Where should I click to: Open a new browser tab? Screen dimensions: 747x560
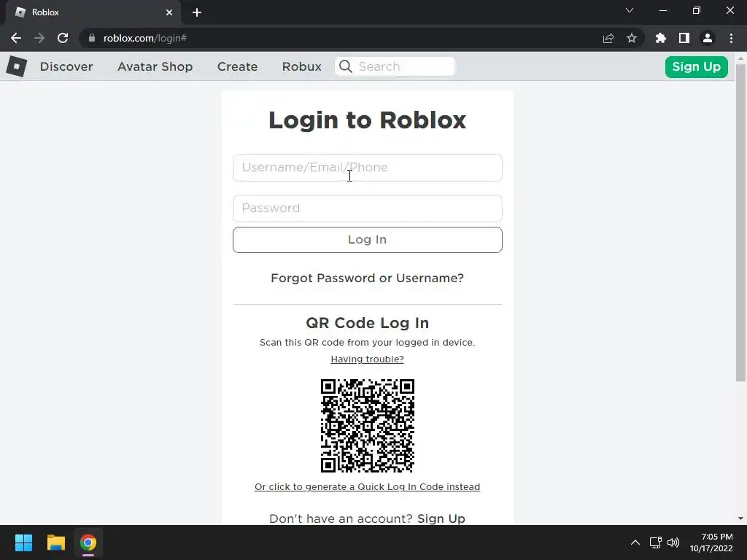tap(197, 12)
